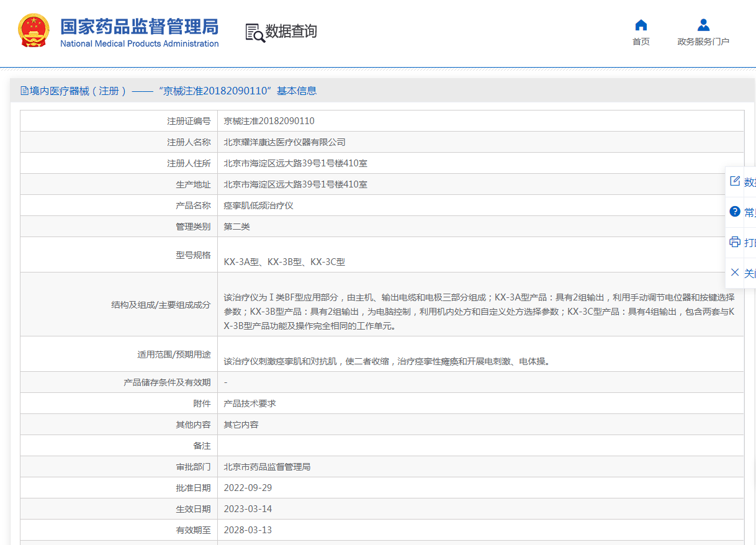The width and height of the screenshot is (756, 545).
Task: Click 有效期至 label cell
Action: click(x=119, y=530)
